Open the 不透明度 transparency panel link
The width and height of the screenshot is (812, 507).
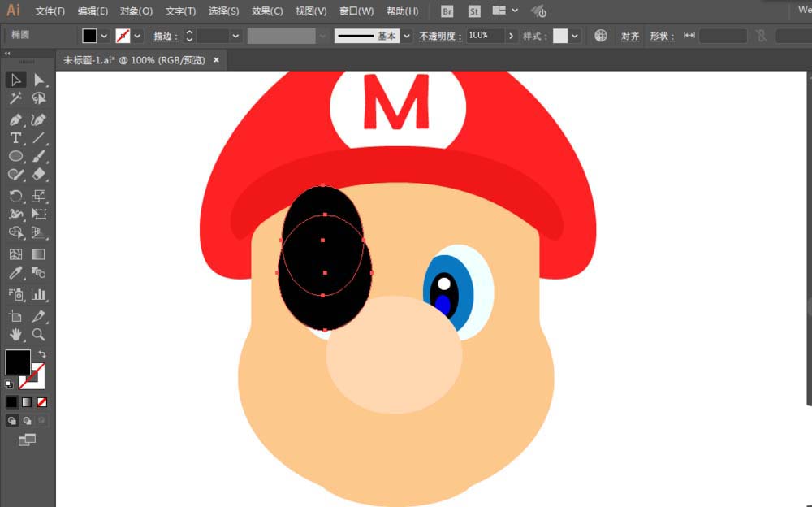440,36
